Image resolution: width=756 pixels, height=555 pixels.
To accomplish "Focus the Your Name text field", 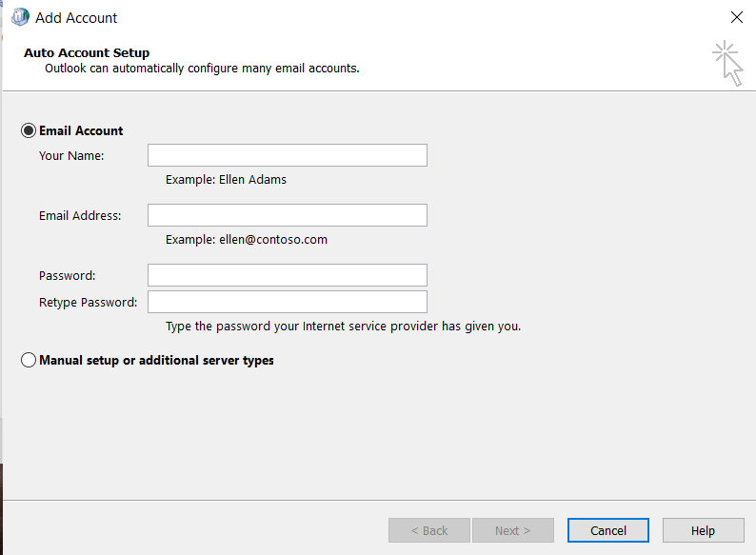I will 287,155.
